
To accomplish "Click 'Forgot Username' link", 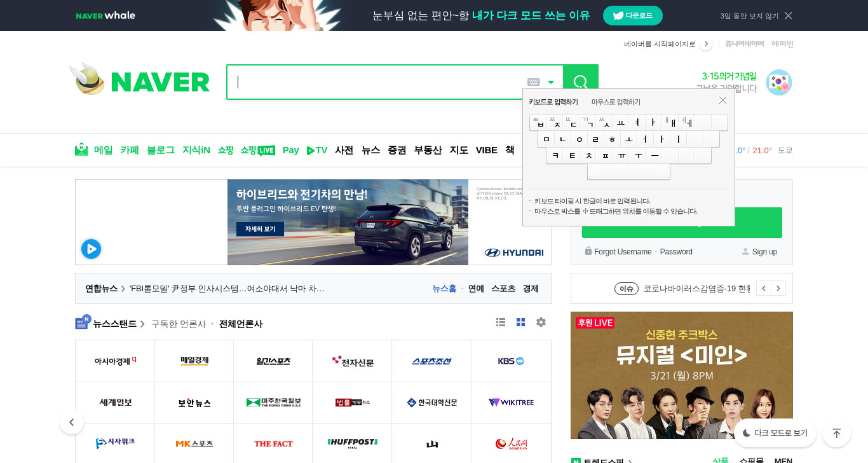I will click(623, 252).
